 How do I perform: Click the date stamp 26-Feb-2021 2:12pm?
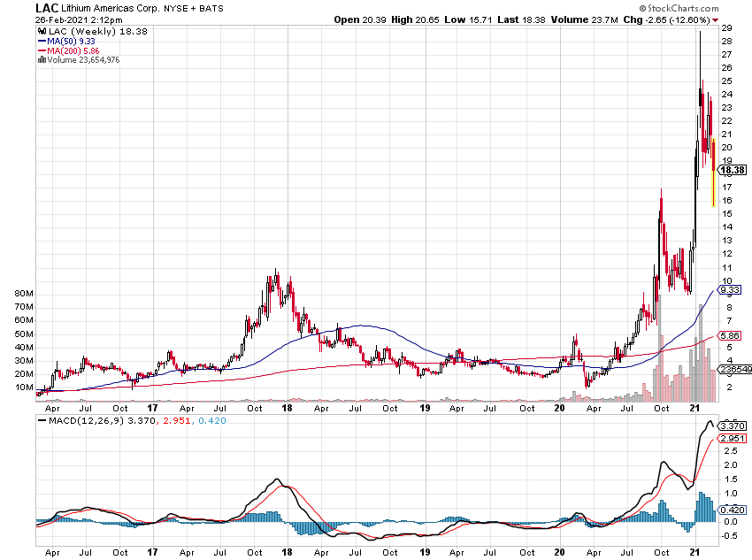tap(79, 20)
